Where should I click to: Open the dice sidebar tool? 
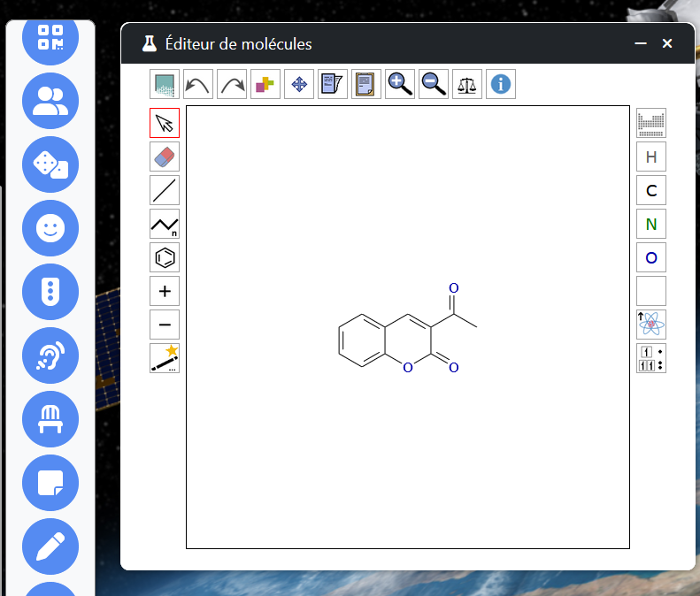pyautogui.click(x=50, y=164)
